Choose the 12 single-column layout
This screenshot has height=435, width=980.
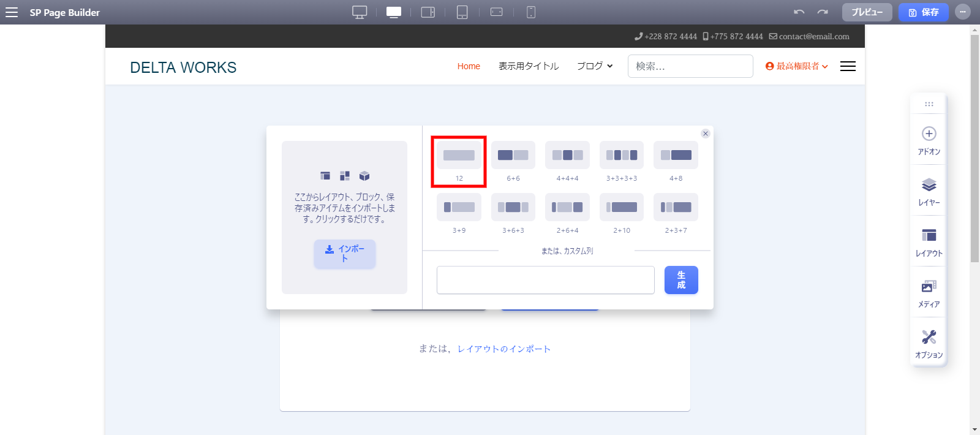(x=459, y=156)
